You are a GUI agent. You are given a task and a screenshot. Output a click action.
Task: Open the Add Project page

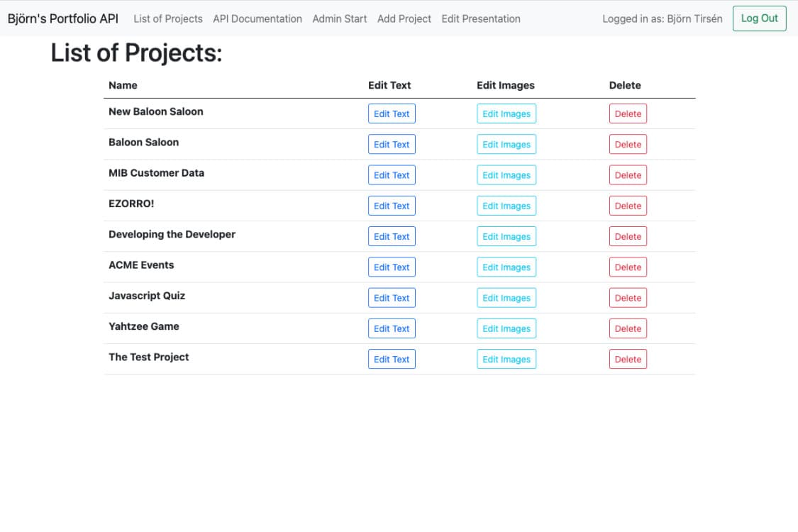[x=404, y=18]
